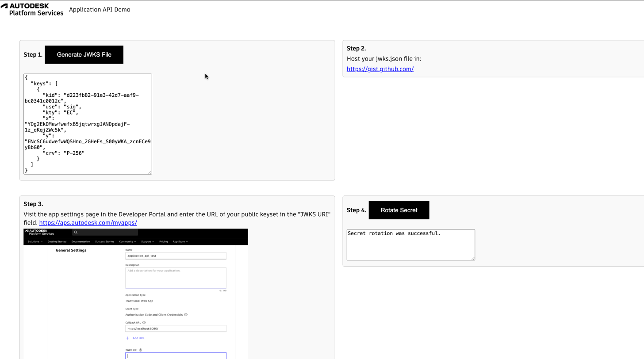Viewport: 644px width, 359px height.
Task: Open the Support dropdown menu
Action: (x=147, y=241)
